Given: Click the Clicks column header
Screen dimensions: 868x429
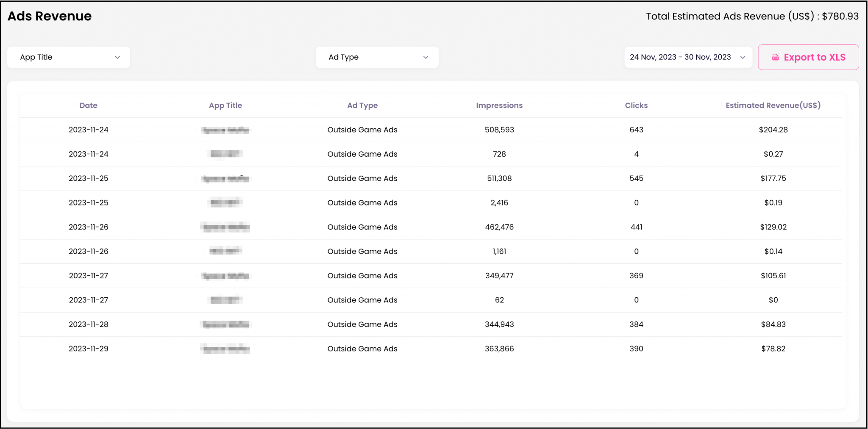Looking at the screenshot, I should click(636, 105).
